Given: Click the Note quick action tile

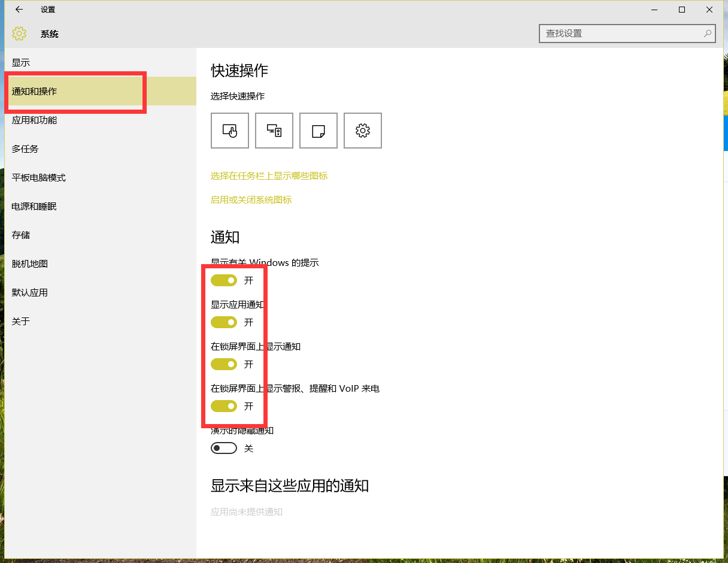Looking at the screenshot, I should (x=318, y=131).
